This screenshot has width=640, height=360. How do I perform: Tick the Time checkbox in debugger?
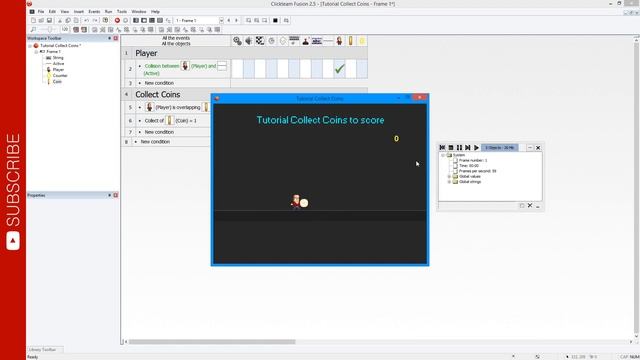[455, 166]
